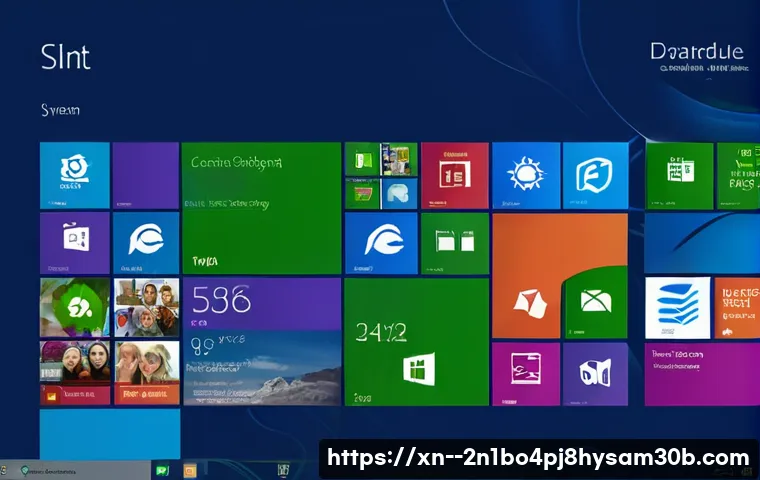Open the green tile showing 2472
Image resolution: width=760 pixels, height=480 pixels.
(416, 342)
